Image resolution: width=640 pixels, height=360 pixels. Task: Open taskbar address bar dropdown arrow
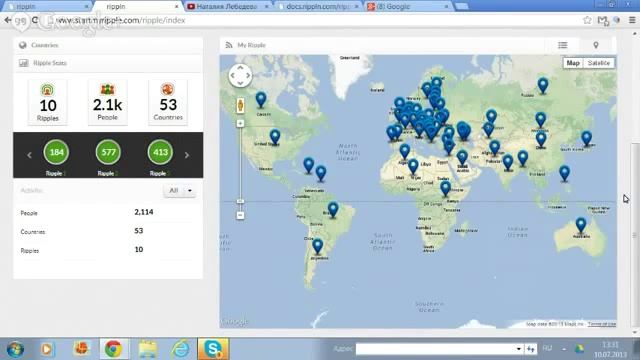[x=518, y=349]
